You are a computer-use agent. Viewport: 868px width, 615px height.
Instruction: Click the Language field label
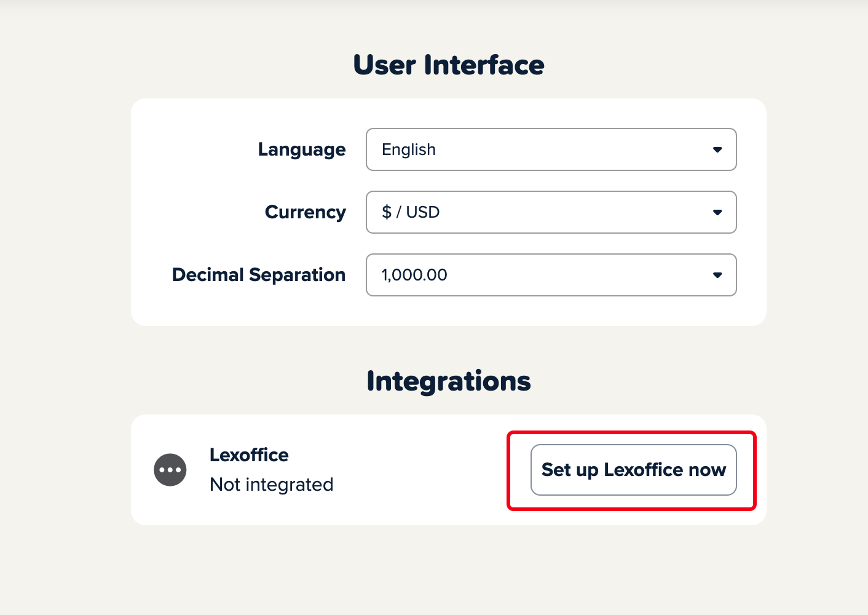coord(302,150)
